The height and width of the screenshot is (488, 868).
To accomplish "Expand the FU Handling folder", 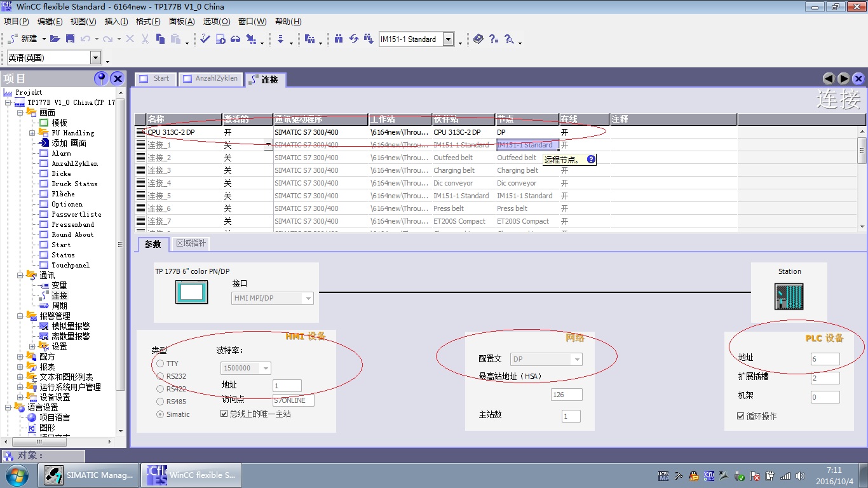I will 32,133.
